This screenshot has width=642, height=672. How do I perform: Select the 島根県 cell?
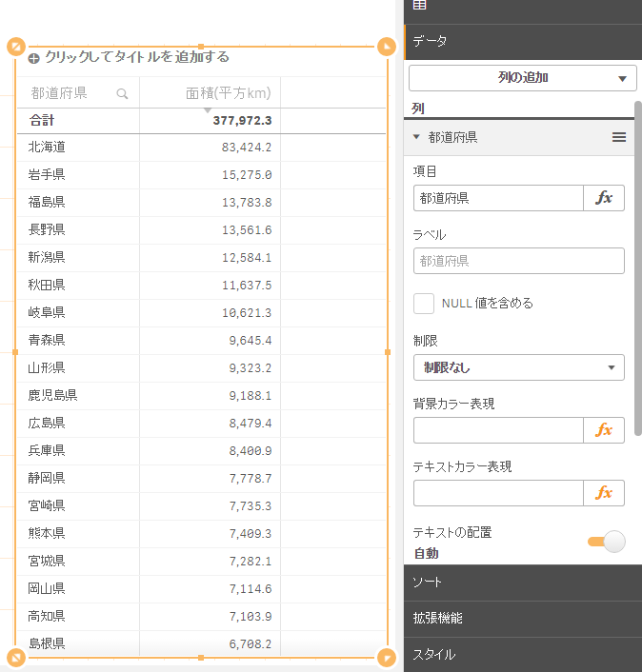point(78,643)
